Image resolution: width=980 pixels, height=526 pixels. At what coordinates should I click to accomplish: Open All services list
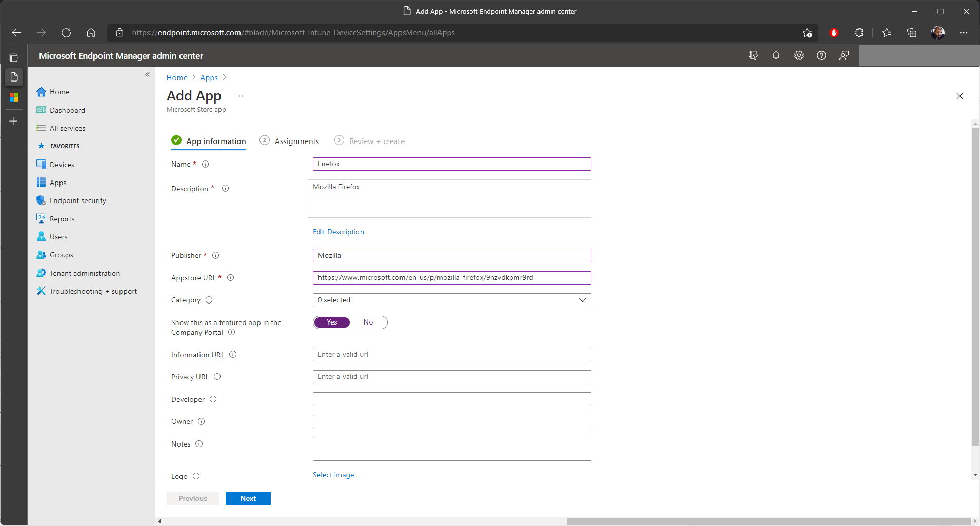[x=67, y=128]
